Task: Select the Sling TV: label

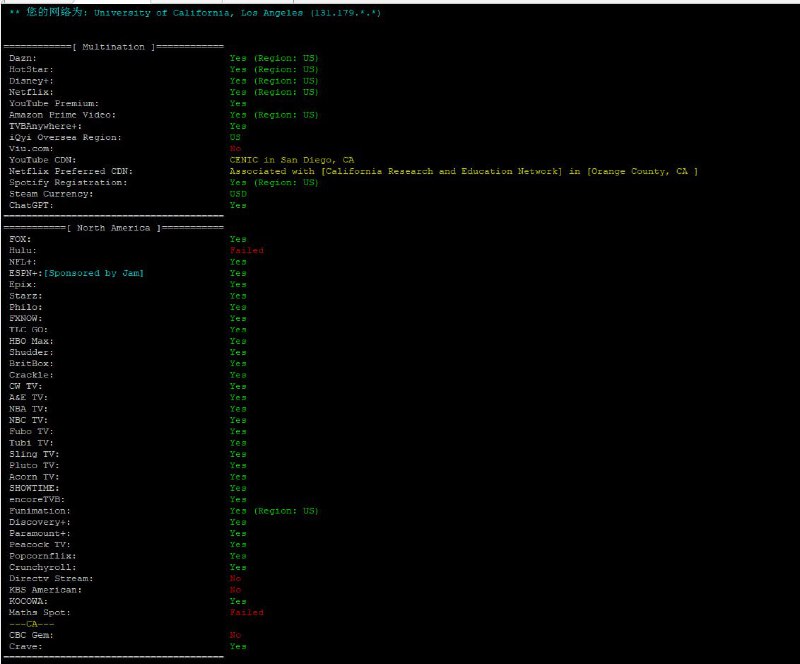Action: 34,454
